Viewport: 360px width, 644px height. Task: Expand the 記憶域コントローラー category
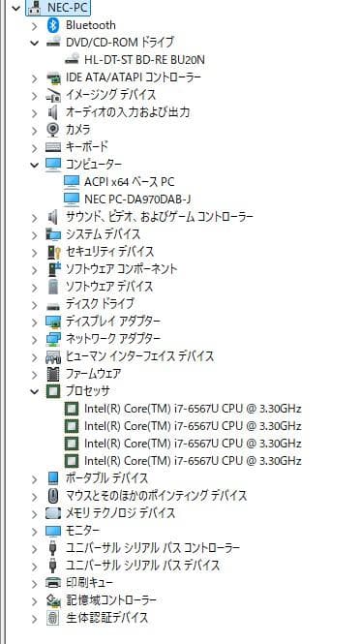click(35, 600)
